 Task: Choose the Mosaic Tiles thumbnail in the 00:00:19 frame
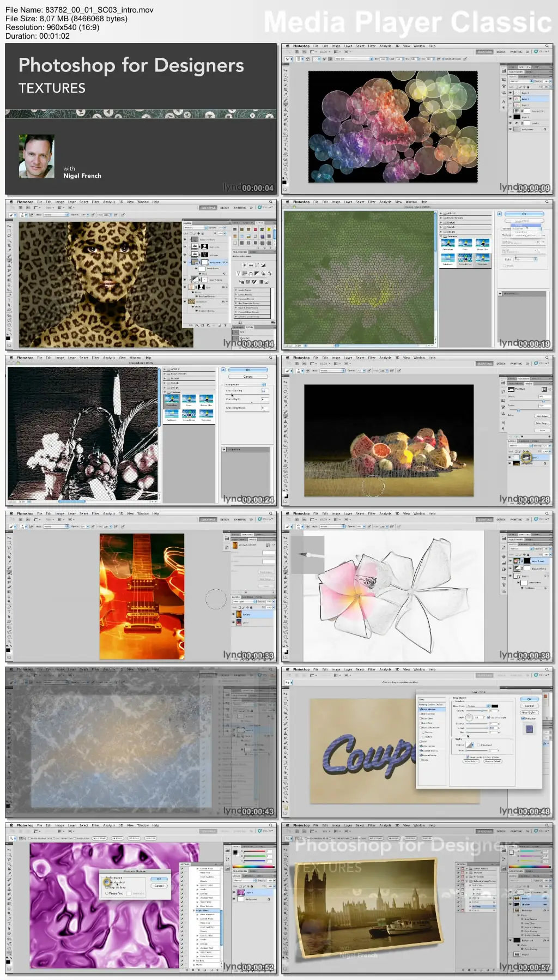coord(482,244)
